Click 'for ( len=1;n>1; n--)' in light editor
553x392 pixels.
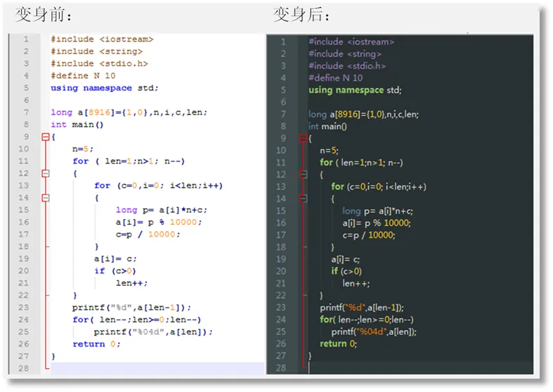click(129, 161)
